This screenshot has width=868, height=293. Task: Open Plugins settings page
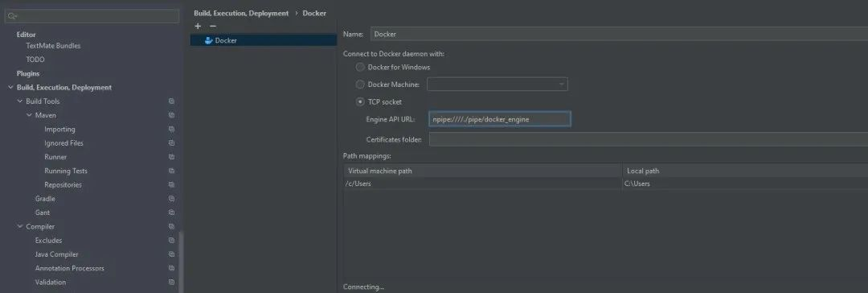coord(27,73)
